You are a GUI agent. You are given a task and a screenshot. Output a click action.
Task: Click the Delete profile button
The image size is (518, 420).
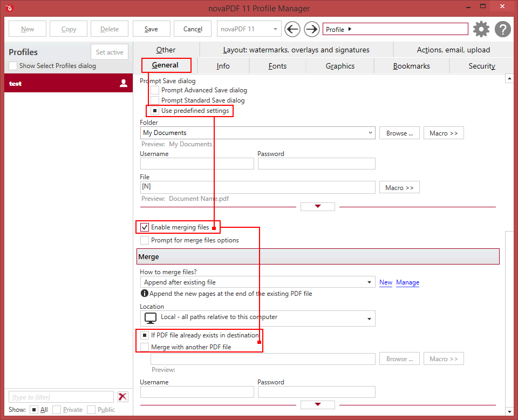click(110, 29)
